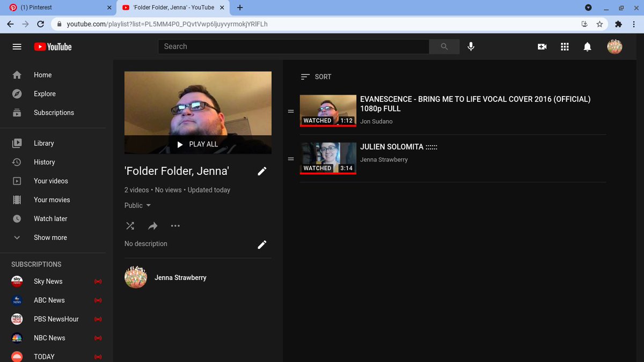Click PLAY ALL on the playlist thumbnail
This screenshot has width=644, height=362.
[x=198, y=144]
